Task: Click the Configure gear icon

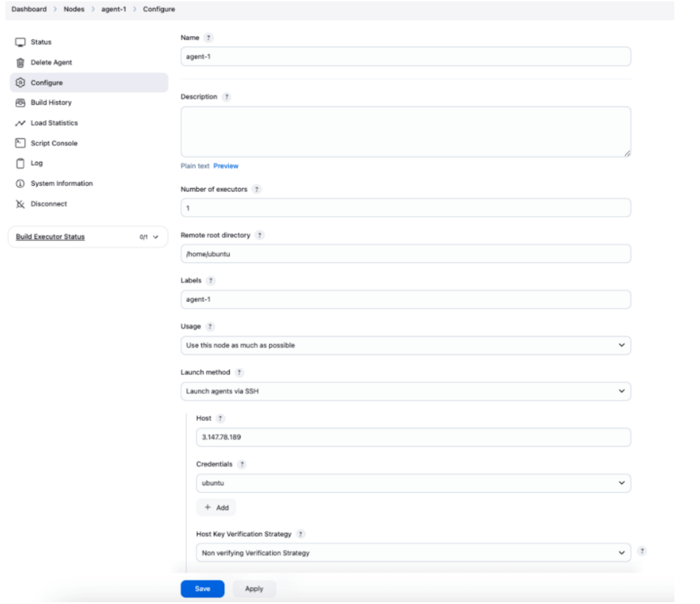Action: [20, 83]
